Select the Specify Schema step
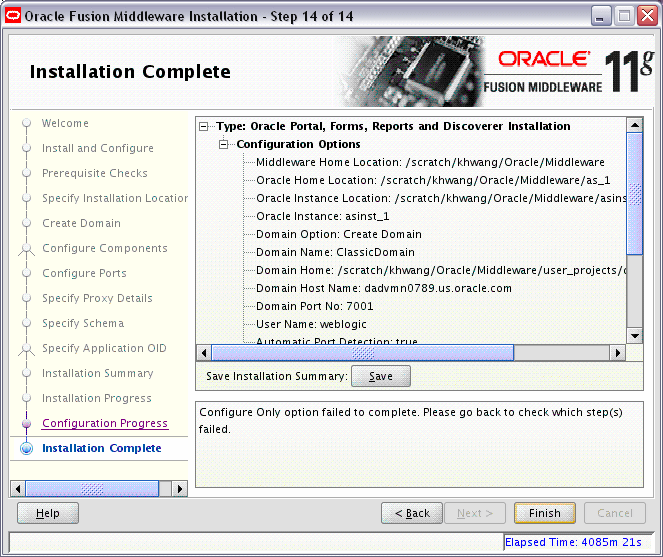The image size is (663, 557). pyautogui.click(x=83, y=323)
